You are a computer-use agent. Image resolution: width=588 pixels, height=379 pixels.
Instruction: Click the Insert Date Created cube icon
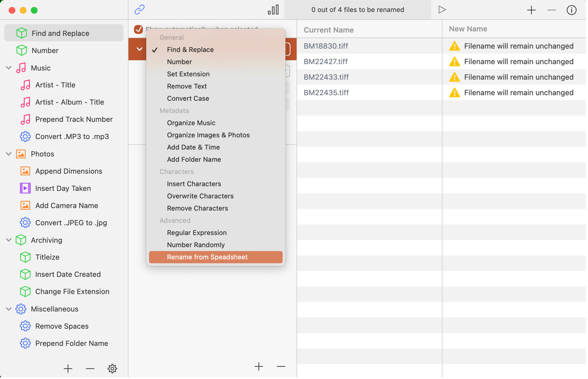pyautogui.click(x=25, y=275)
